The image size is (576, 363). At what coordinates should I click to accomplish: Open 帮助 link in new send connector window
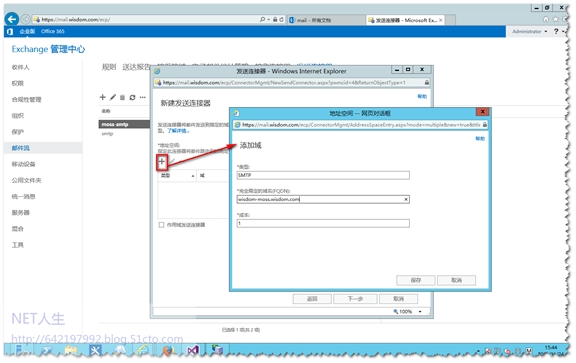click(422, 96)
